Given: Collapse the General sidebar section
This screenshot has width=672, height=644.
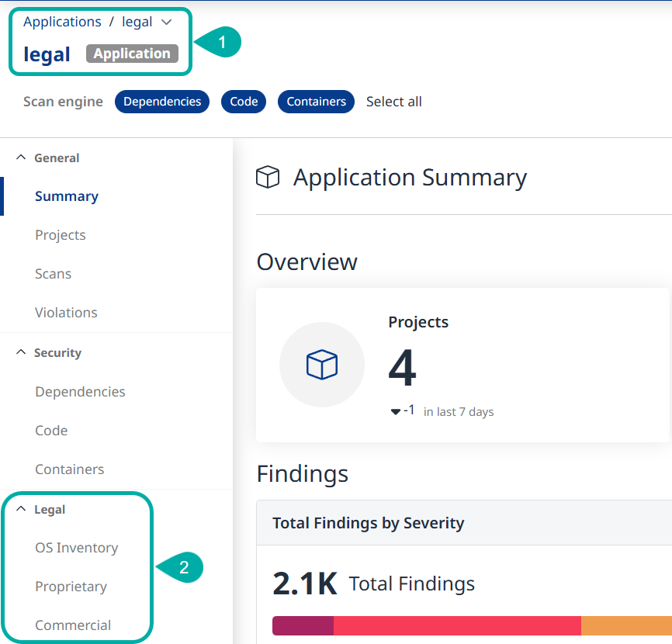Looking at the screenshot, I should [x=21, y=158].
